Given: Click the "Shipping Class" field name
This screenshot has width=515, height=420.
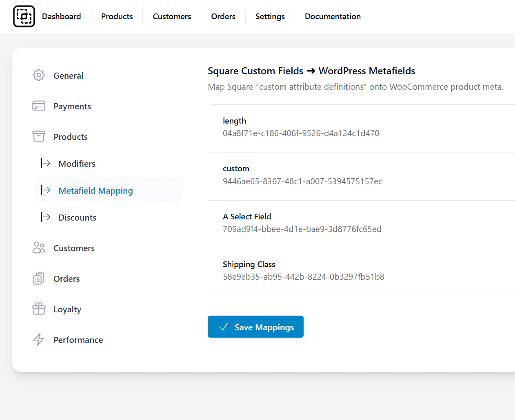Looking at the screenshot, I should coord(249,264).
